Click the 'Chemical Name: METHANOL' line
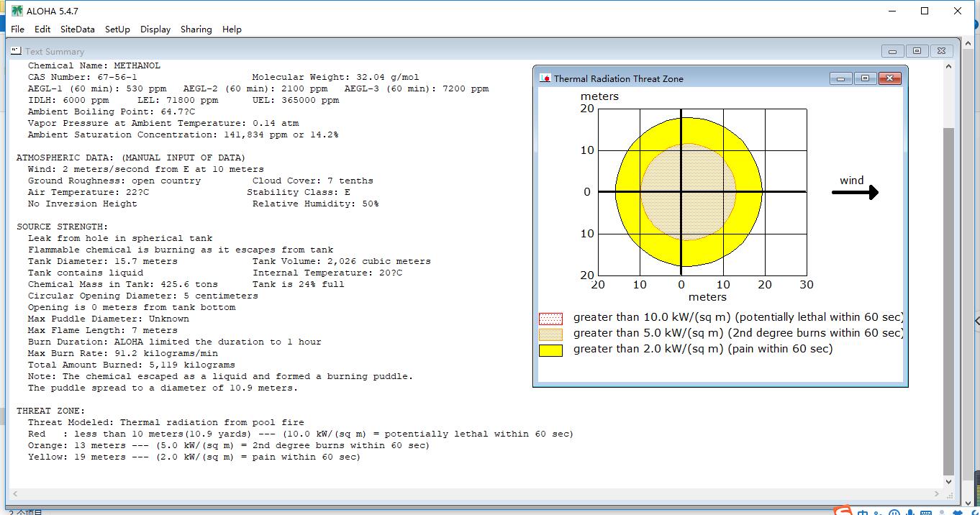Screen dimensions: 980x515 click(x=94, y=65)
